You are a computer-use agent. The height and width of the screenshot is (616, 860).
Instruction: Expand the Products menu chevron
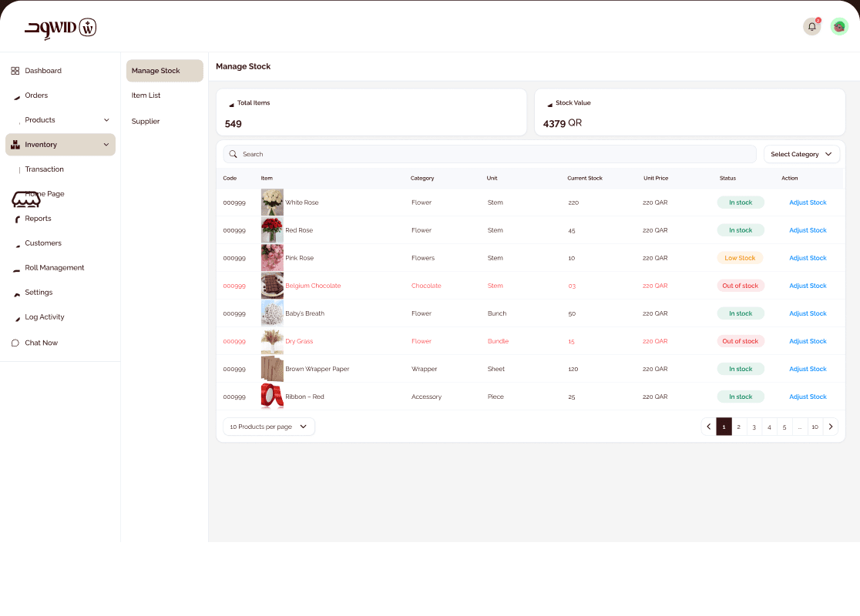coord(106,120)
